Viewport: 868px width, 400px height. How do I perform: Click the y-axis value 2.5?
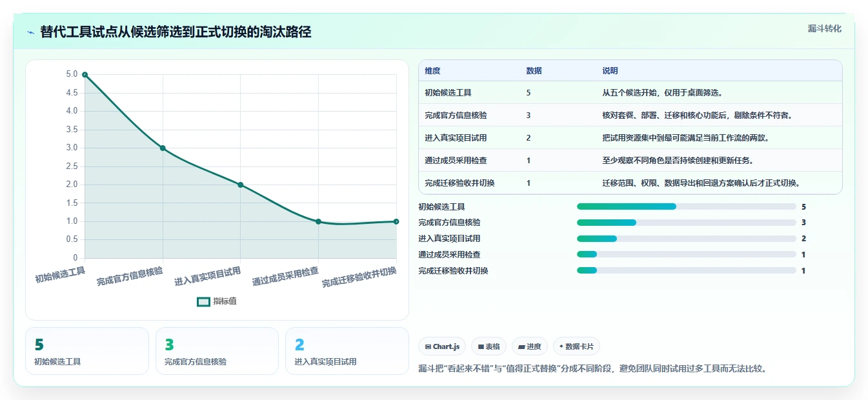72,166
